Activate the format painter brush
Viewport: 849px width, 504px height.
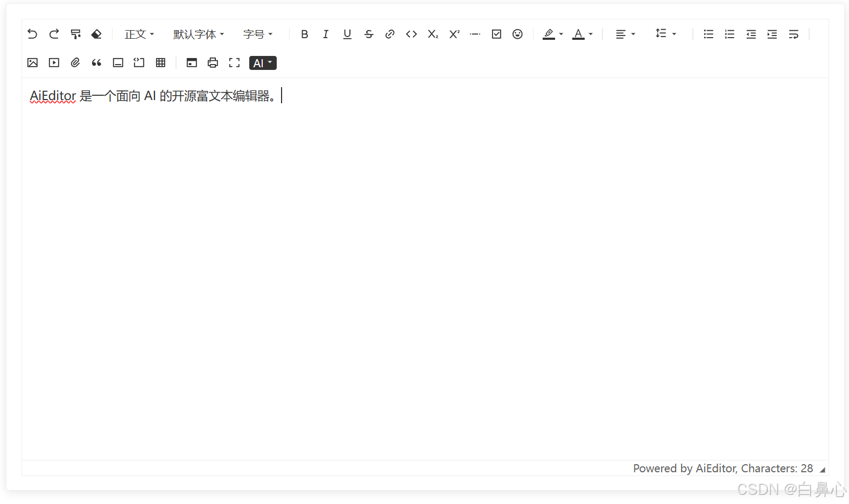[75, 34]
